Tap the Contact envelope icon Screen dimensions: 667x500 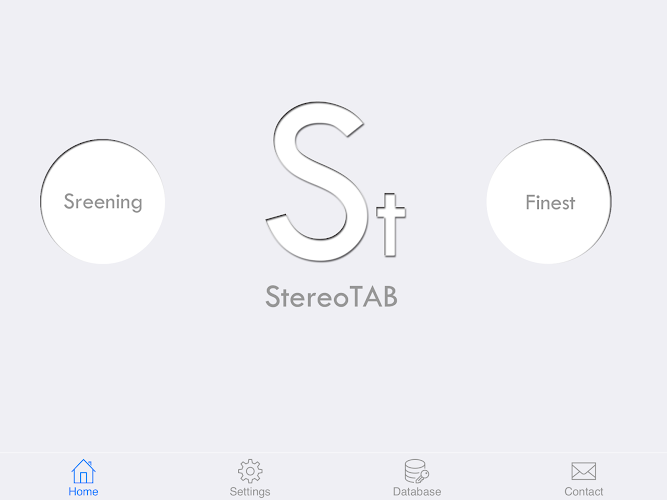pyautogui.click(x=583, y=471)
